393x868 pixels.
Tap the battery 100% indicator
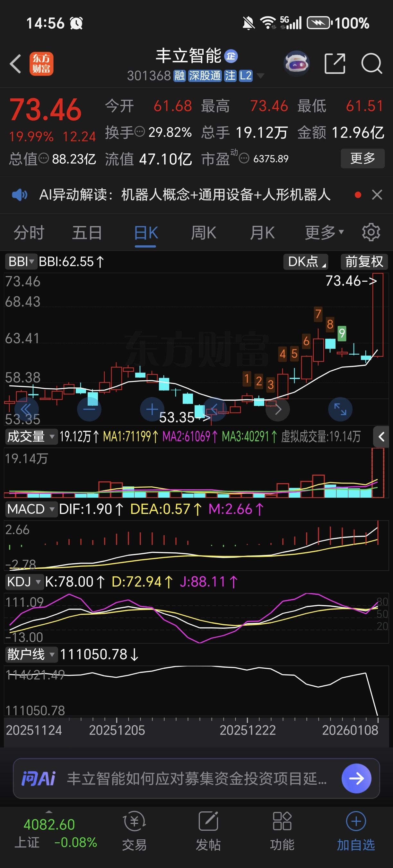pos(338,23)
